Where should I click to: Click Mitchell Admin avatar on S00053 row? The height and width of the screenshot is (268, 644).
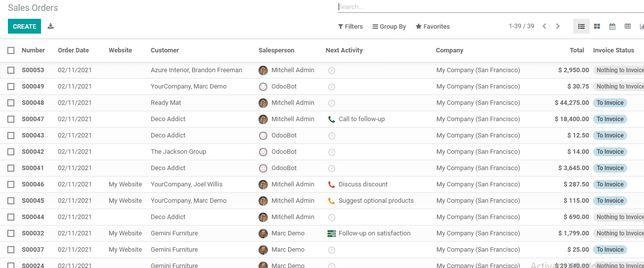tap(263, 70)
